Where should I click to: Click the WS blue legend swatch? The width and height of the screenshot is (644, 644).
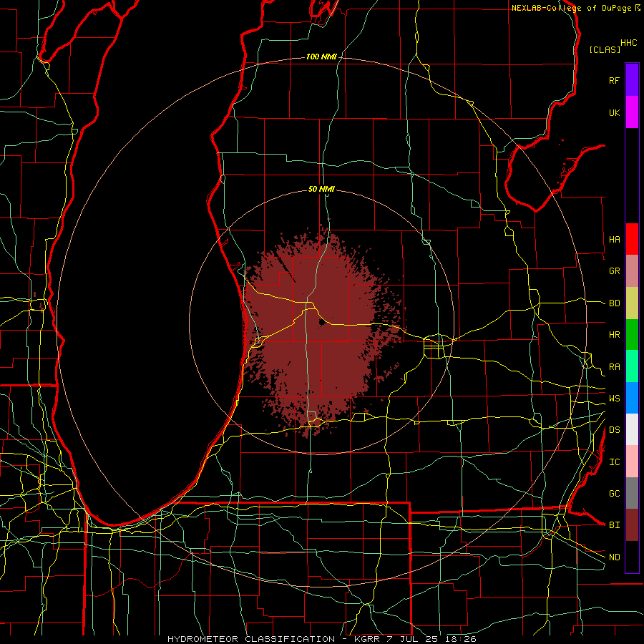(632, 398)
